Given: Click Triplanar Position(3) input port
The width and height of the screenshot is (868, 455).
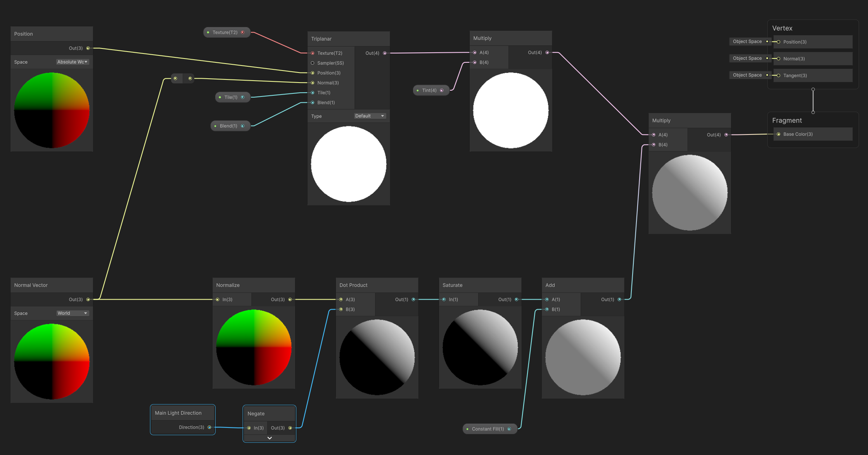Looking at the screenshot, I should tap(313, 73).
